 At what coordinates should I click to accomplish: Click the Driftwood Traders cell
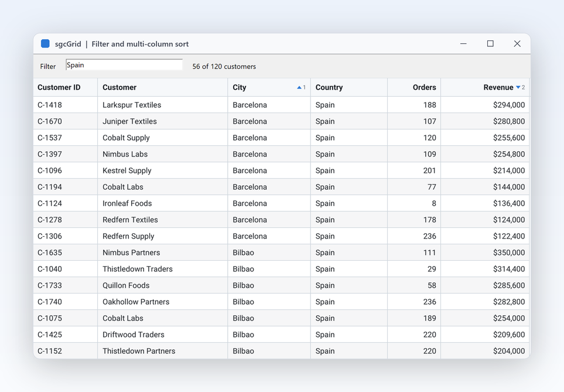163,335
